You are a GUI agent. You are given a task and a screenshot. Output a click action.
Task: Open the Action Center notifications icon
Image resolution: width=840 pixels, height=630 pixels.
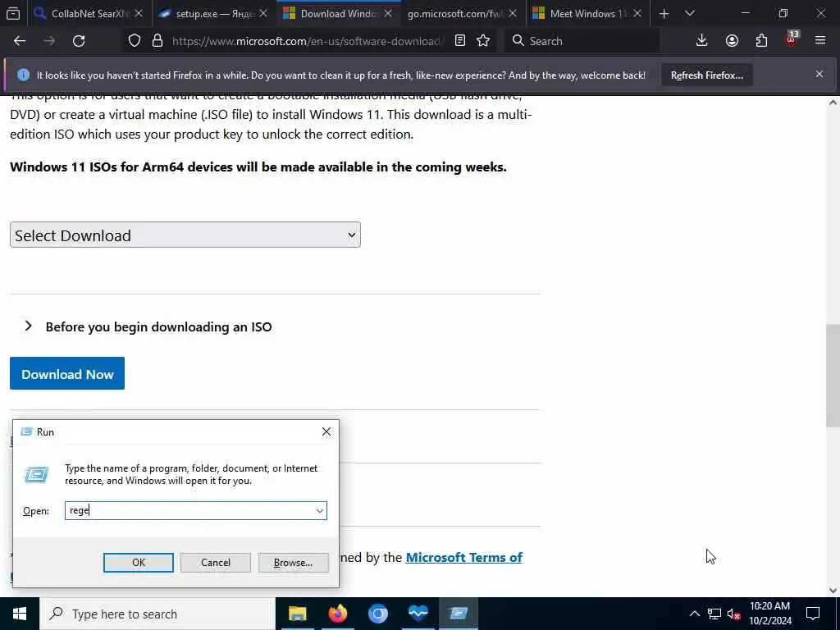813,614
